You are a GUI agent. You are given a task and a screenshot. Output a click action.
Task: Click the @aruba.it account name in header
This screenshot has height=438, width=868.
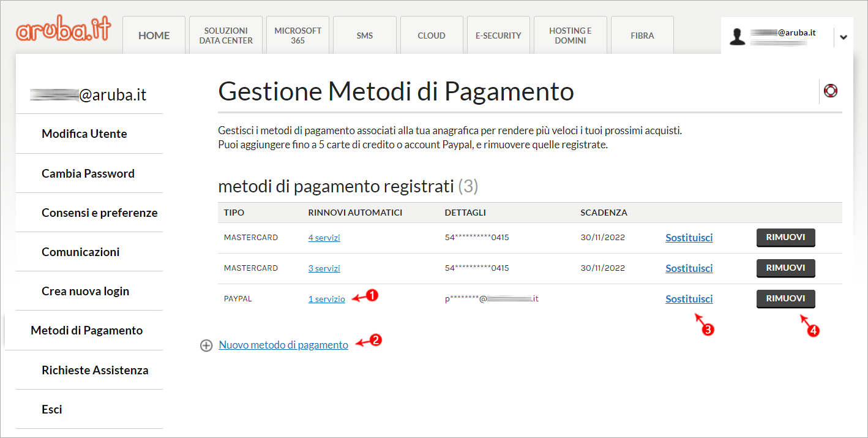[784, 33]
